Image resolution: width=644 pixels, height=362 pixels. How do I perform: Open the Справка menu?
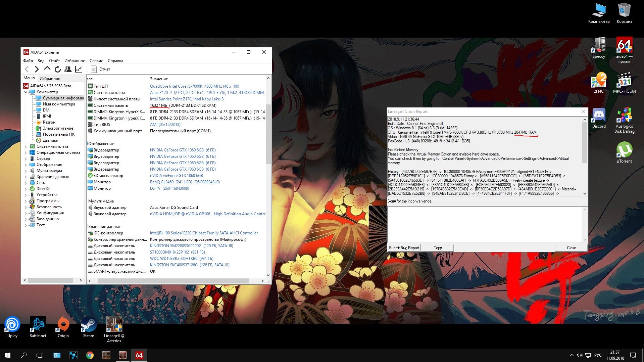pyautogui.click(x=115, y=61)
